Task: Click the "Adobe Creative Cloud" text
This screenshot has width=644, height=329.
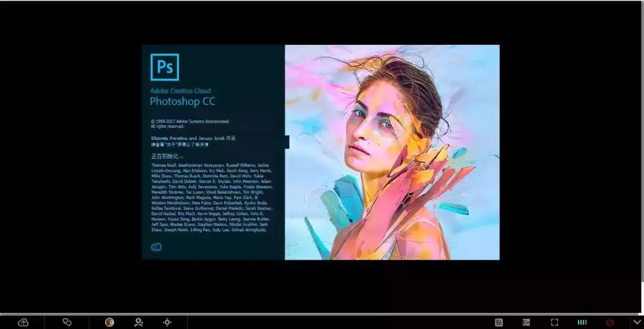Action: point(180,91)
